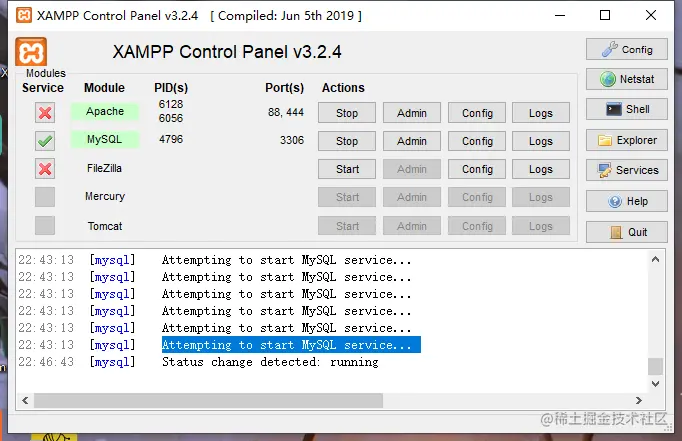Screen dimensions: 682x441
Task: Click the FileZilla module label
Action: coord(104,168)
